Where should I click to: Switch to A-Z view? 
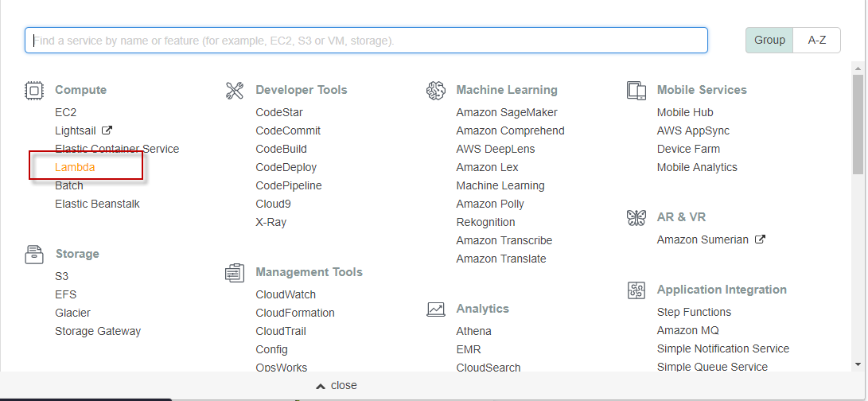coord(817,40)
